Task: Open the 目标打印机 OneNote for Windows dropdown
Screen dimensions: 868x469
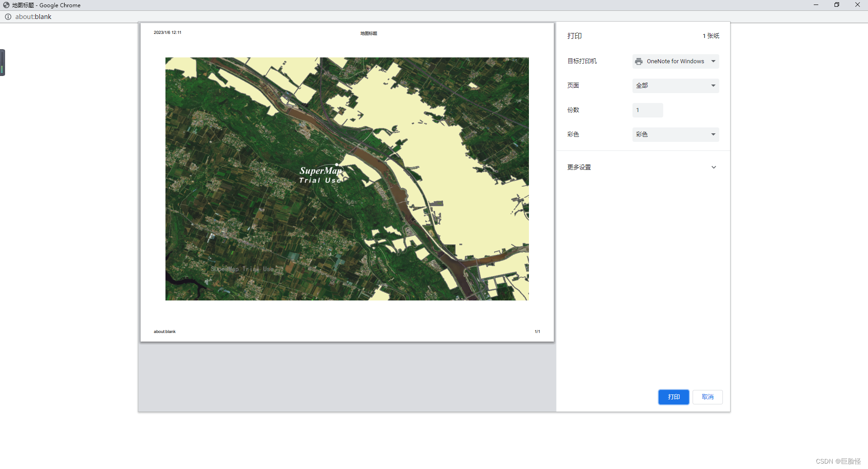Action: (675, 61)
